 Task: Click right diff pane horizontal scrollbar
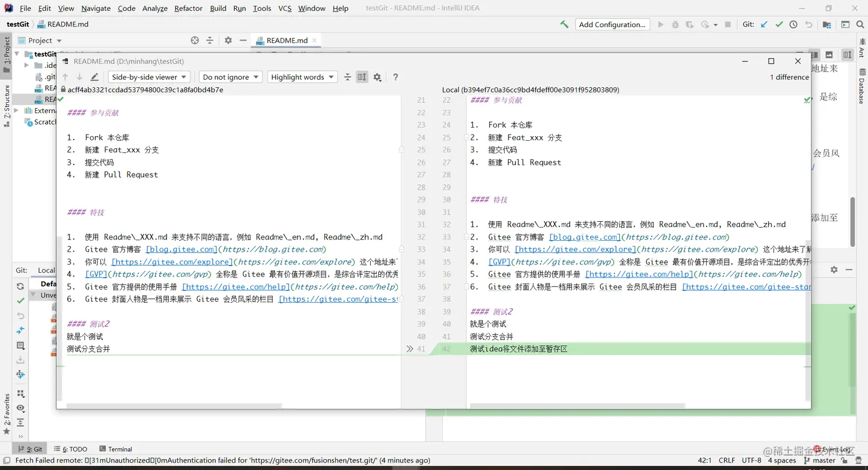[578, 406]
